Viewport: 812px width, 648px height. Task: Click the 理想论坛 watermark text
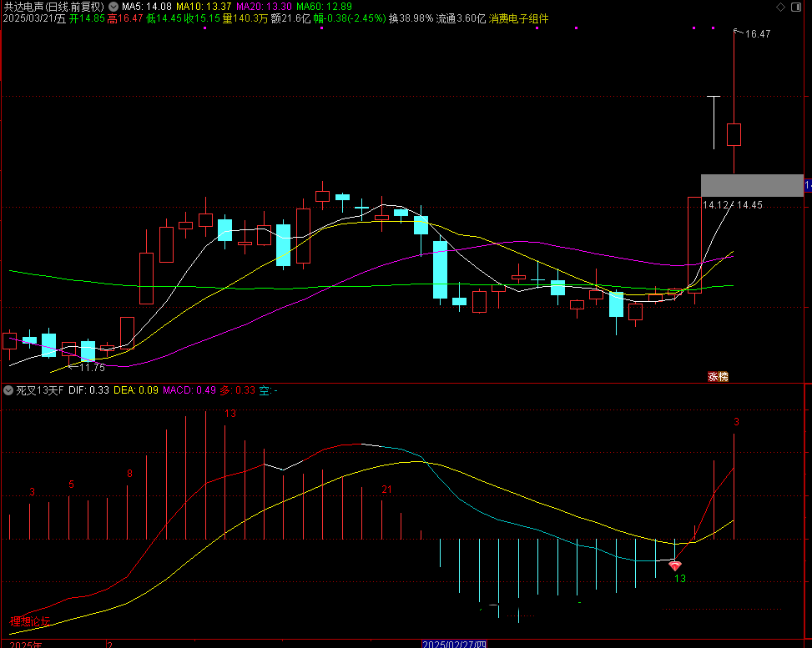tap(31, 621)
